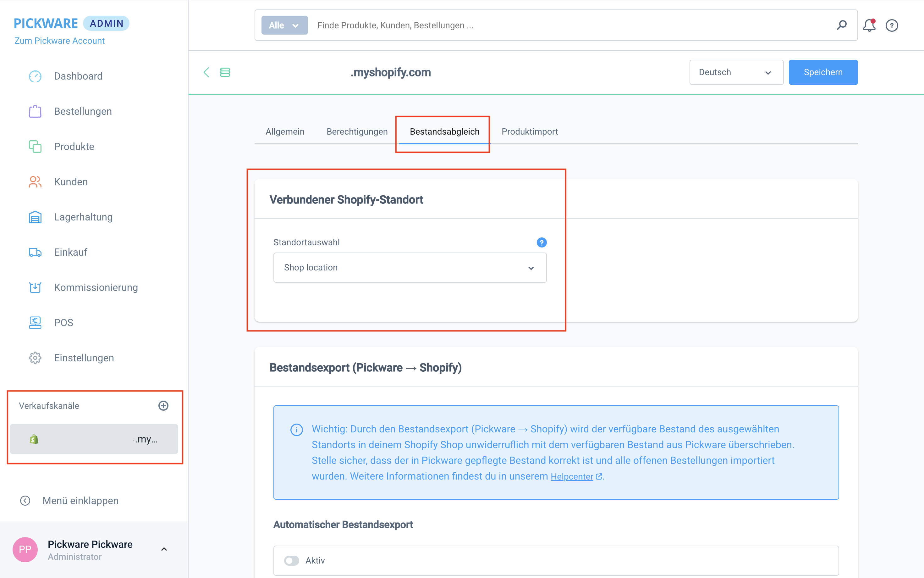Open the Helpcenter link
Viewport: 924px width, 578px height.
coord(572,477)
